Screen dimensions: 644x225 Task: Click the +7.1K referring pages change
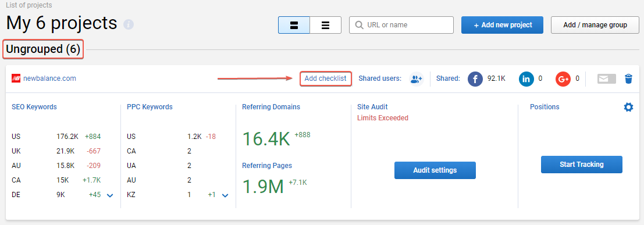(x=298, y=182)
